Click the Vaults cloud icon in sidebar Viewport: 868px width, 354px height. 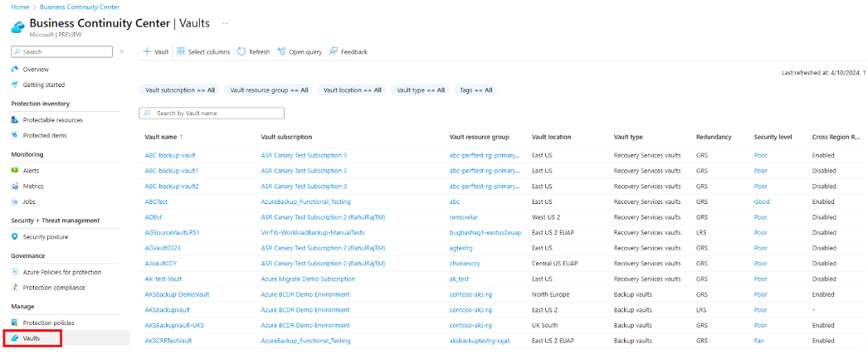[x=15, y=338]
